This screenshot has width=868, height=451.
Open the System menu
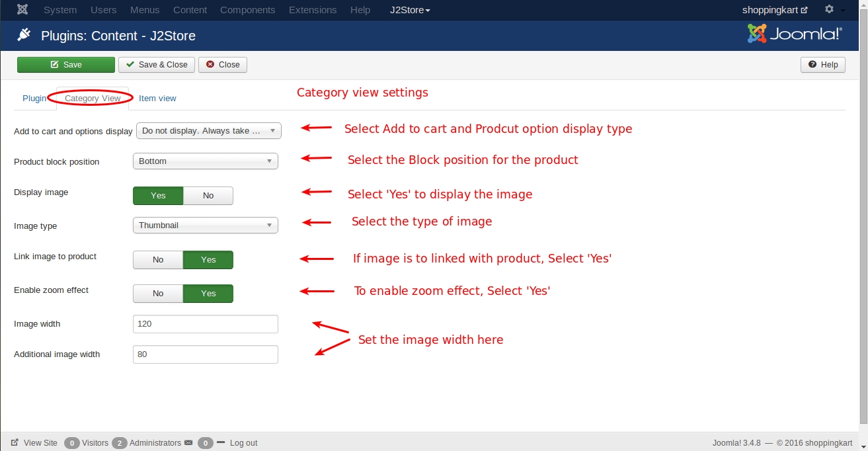[60, 10]
